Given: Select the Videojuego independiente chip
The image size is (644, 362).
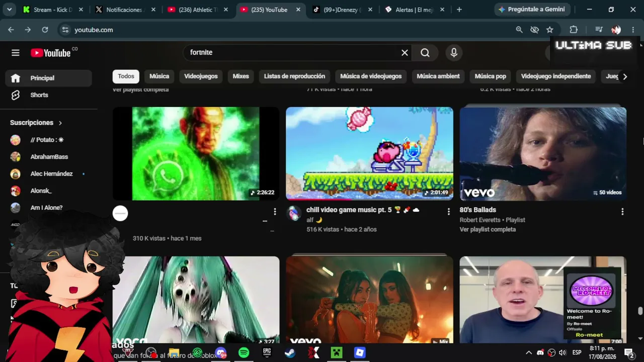Looking at the screenshot, I should (x=556, y=76).
